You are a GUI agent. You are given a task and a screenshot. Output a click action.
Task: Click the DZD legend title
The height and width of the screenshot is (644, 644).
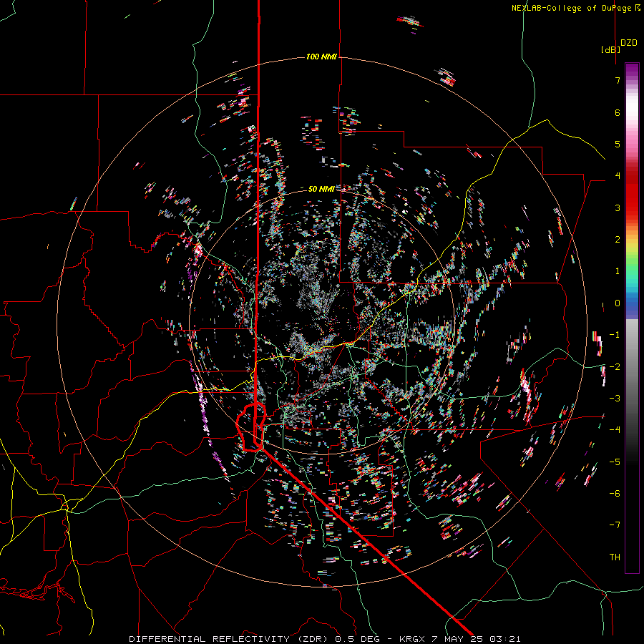pos(629,43)
